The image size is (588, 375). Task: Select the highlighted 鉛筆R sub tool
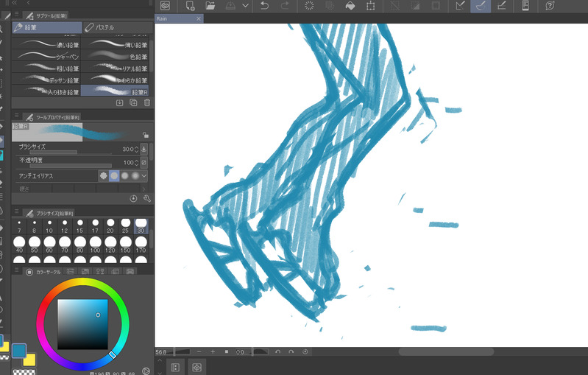coord(115,91)
